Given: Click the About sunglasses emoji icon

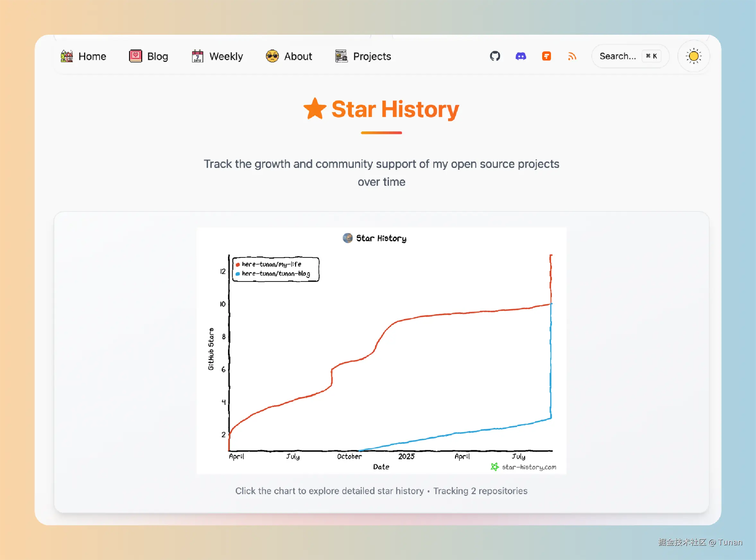Looking at the screenshot, I should pos(272,56).
